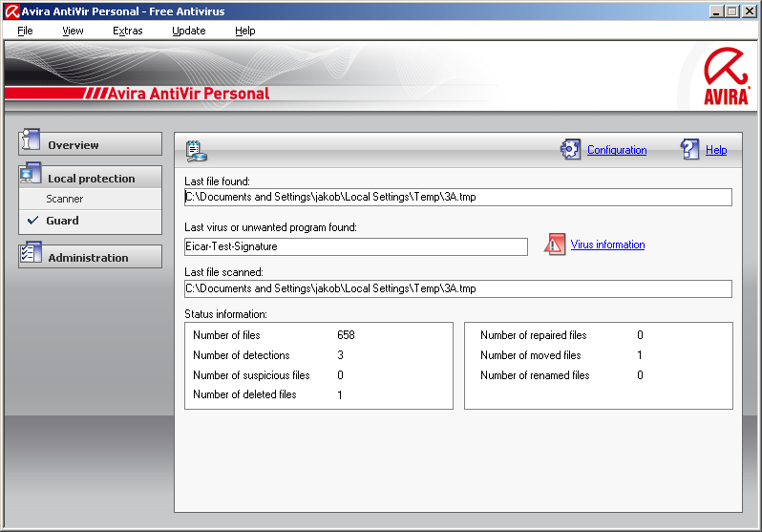Screen dimensions: 762x532
Task: Click the Avira AntiVir Personal banner text
Action: pos(188,94)
